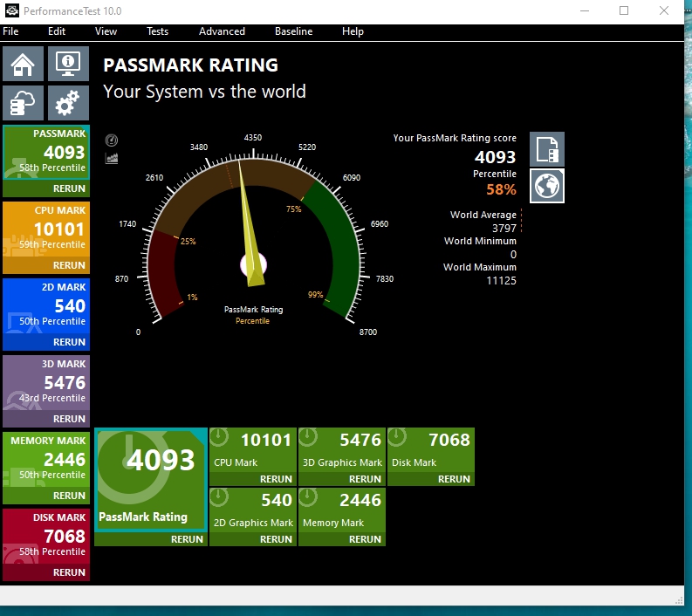This screenshot has width=692, height=616.
Task: Click the PerformanceTest app icon in title bar
Action: point(12,10)
